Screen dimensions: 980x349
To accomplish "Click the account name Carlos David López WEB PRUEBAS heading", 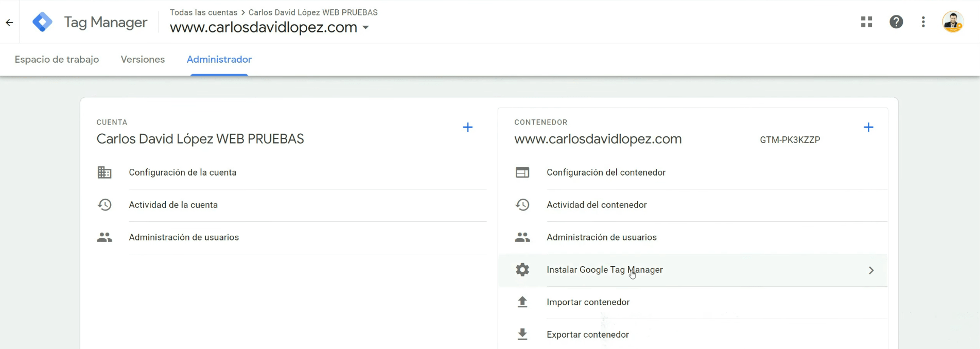I will [200, 139].
